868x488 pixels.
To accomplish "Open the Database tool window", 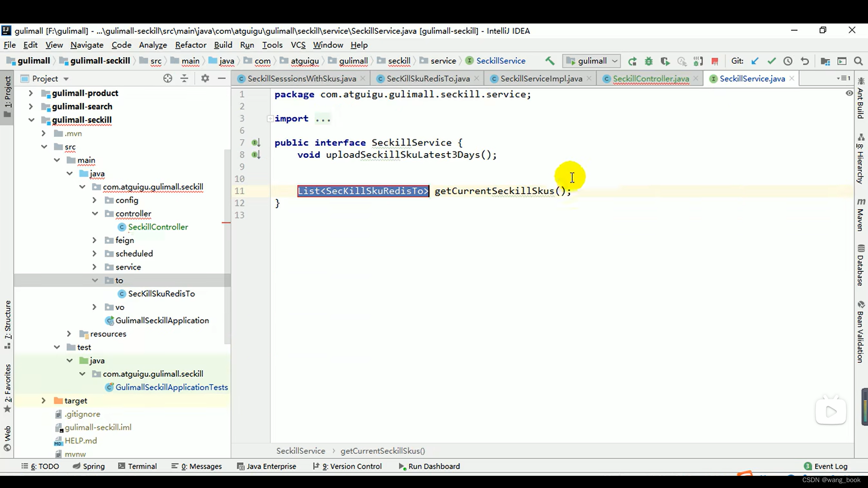I will pyautogui.click(x=860, y=265).
